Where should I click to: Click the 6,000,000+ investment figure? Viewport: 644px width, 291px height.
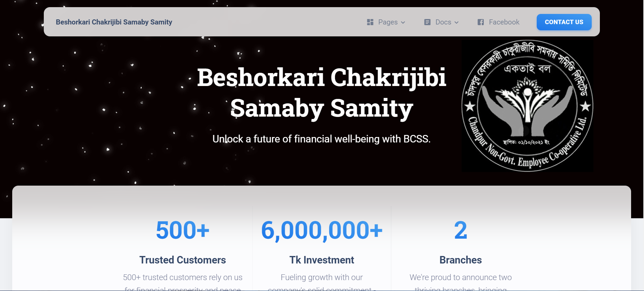pos(321,230)
